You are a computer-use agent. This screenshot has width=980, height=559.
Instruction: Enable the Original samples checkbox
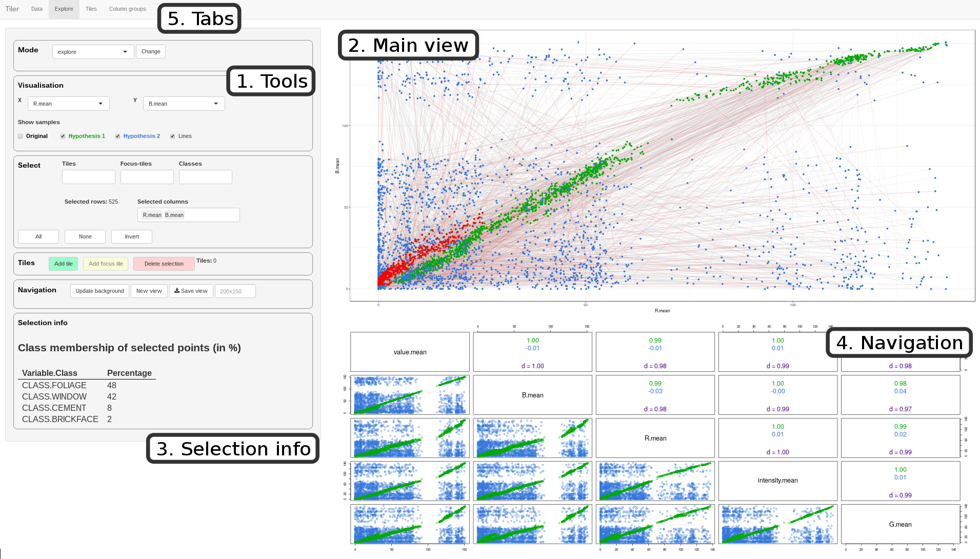coord(21,136)
